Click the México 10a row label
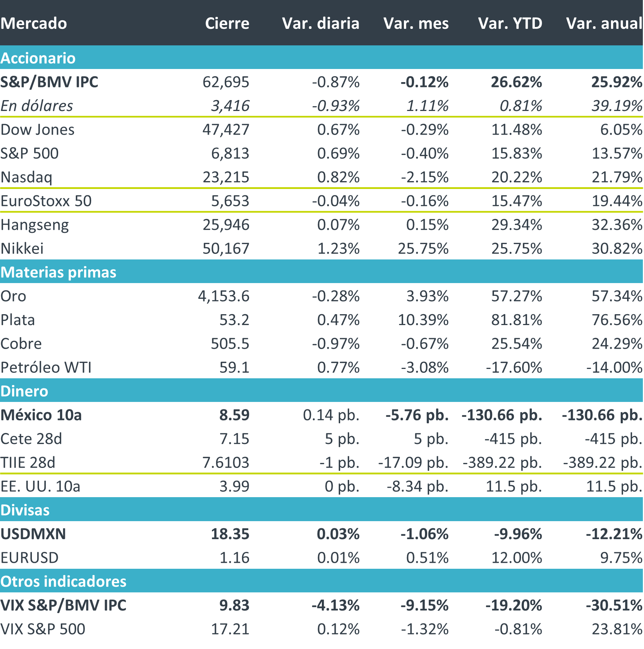The width and height of the screenshot is (644, 649). coord(41,415)
